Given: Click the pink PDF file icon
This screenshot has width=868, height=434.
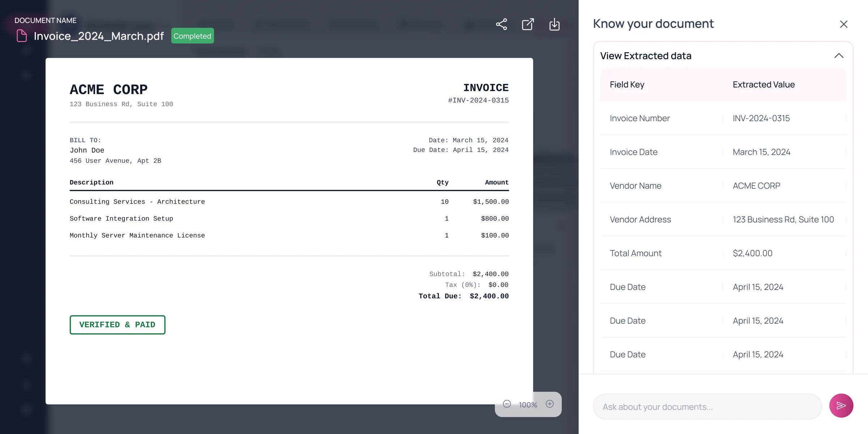Looking at the screenshot, I should pyautogui.click(x=22, y=36).
